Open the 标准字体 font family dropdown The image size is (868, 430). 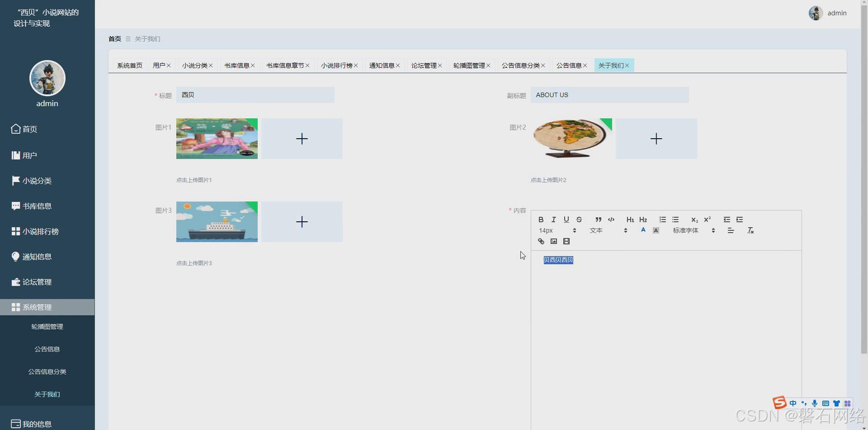point(689,230)
